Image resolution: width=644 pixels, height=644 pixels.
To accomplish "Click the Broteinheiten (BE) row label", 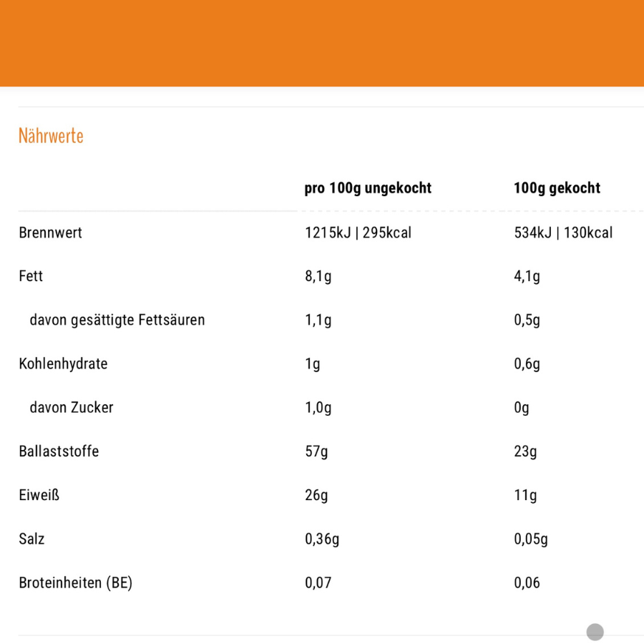I will click(x=76, y=583).
